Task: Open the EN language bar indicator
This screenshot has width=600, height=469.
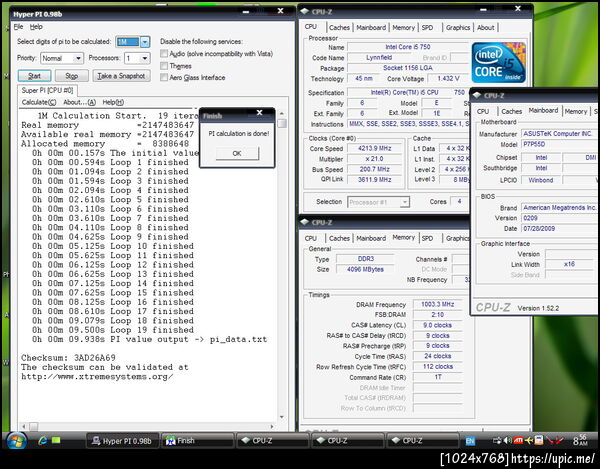Action: tap(470, 441)
